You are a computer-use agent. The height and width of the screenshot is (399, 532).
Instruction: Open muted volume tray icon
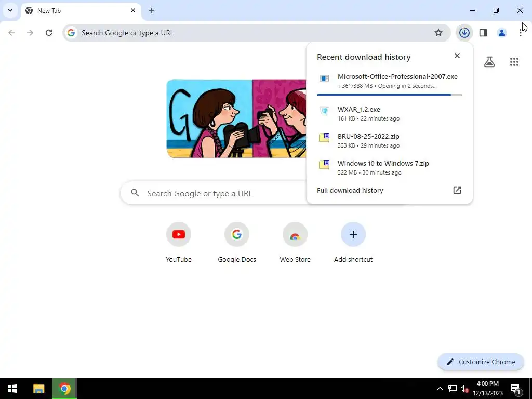(464, 389)
